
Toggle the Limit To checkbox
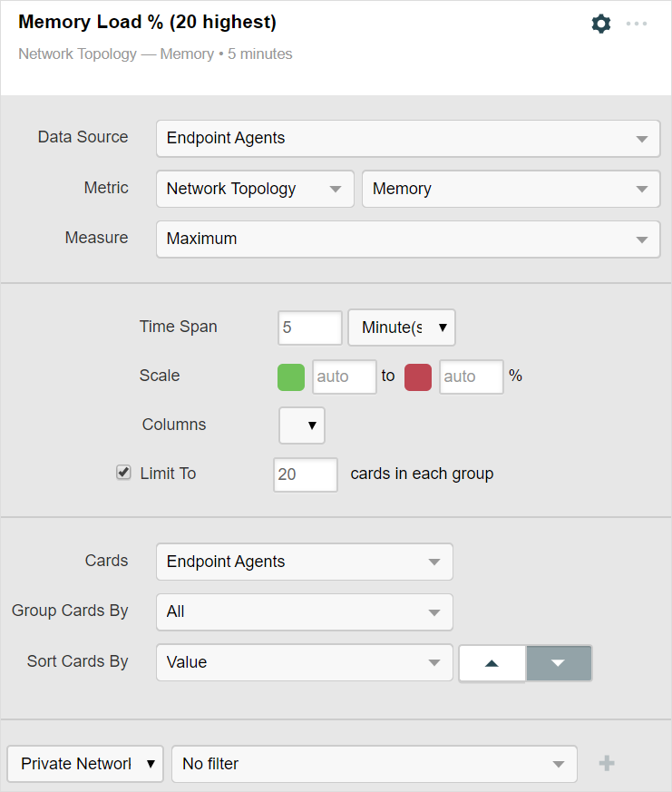124,473
